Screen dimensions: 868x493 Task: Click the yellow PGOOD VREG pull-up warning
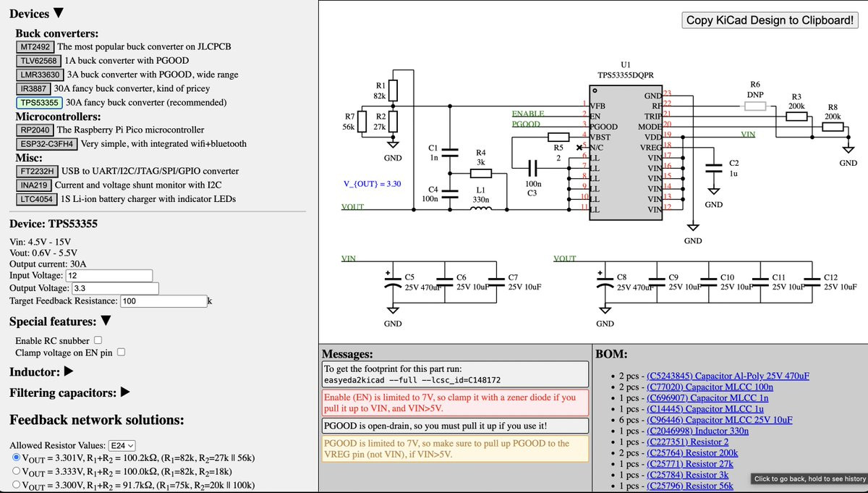455,449
